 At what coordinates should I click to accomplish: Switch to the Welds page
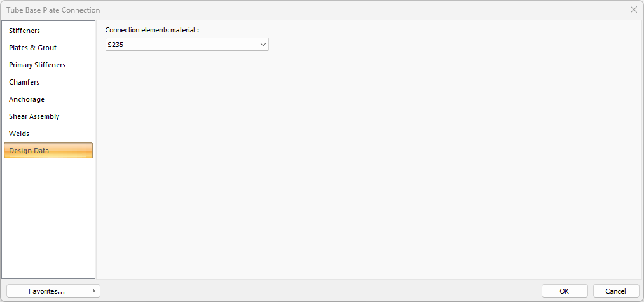tap(19, 134)
